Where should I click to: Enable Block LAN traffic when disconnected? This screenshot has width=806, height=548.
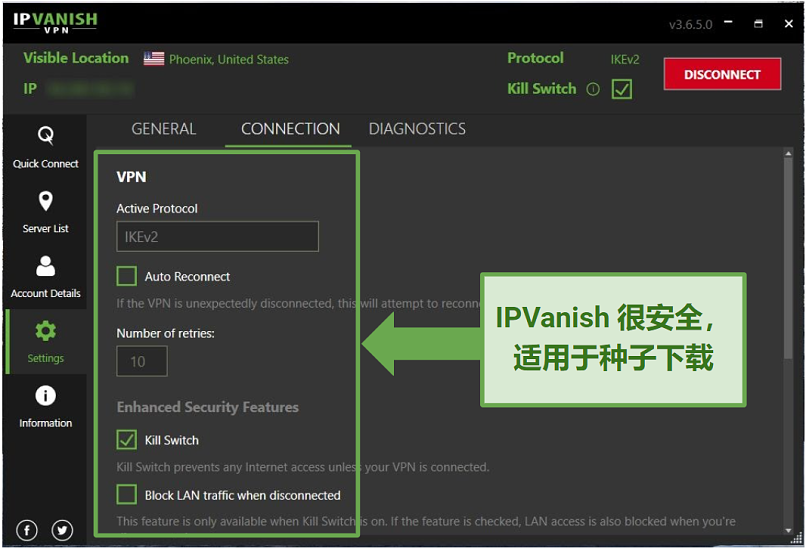coord(126,495)
